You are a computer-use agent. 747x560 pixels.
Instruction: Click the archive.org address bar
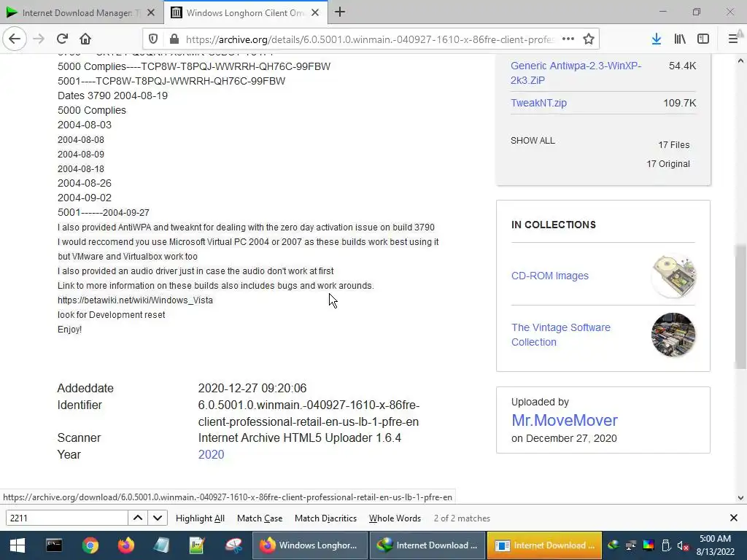369,39
